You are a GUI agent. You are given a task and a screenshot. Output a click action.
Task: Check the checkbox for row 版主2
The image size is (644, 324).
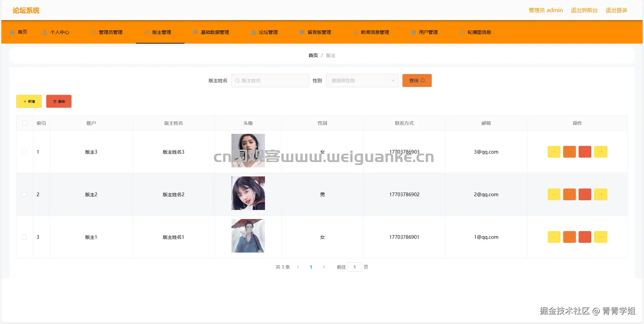tap(24, 195)
